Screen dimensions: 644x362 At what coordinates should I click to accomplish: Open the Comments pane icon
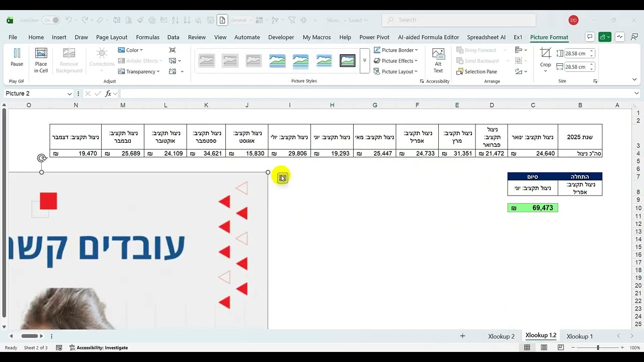tap(590, 37)
